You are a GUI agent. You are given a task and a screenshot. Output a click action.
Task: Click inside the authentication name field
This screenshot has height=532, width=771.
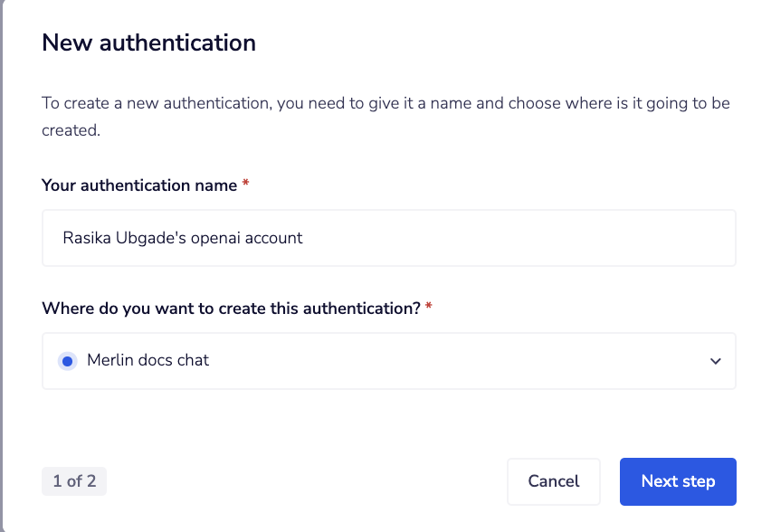tap(388, 237)
